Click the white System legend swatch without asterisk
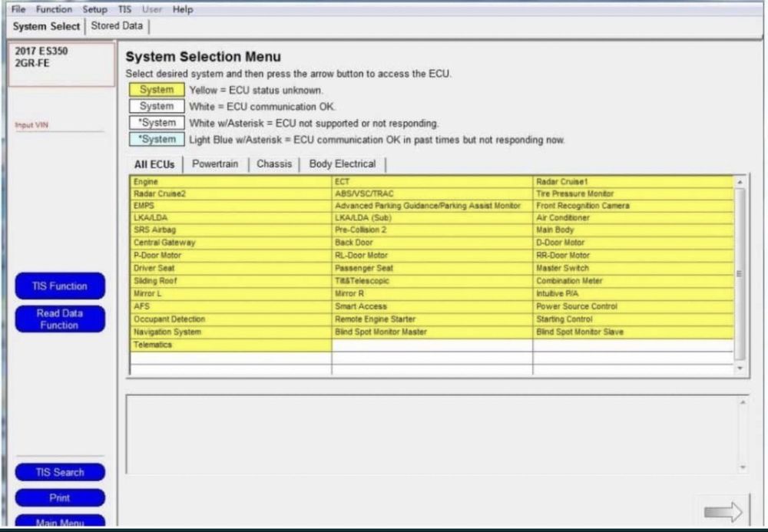Screen dimensions: 768x532 click(x=157, y=106)
